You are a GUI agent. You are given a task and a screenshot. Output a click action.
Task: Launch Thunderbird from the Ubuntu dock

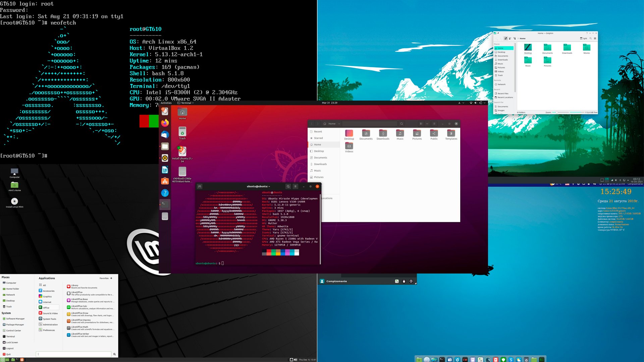pyautogui.click(x=165, y=135)
